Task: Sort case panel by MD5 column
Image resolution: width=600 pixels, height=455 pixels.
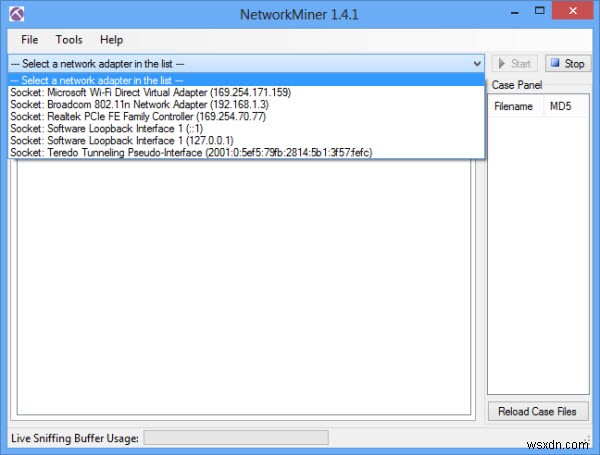Action: click(566, 106)
